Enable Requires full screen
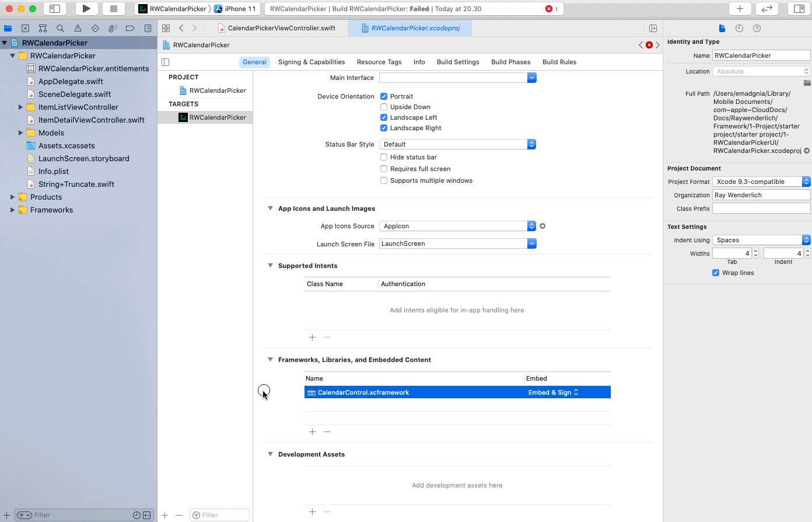812x522 pixels. tap(384, 169)
